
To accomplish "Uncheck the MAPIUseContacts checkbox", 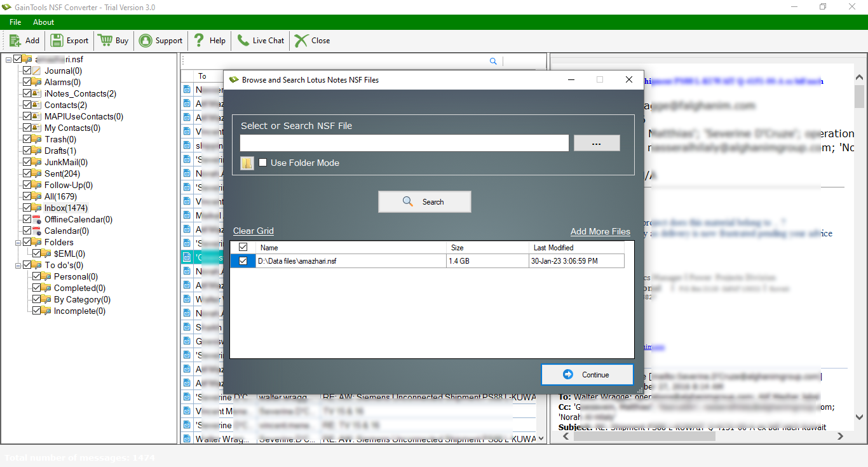I will (27, 116).
